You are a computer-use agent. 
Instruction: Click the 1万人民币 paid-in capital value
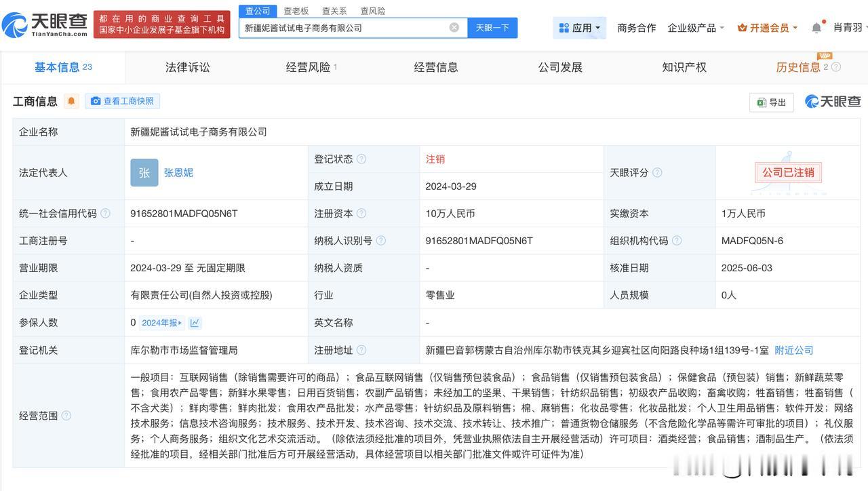tap(743, 214)
